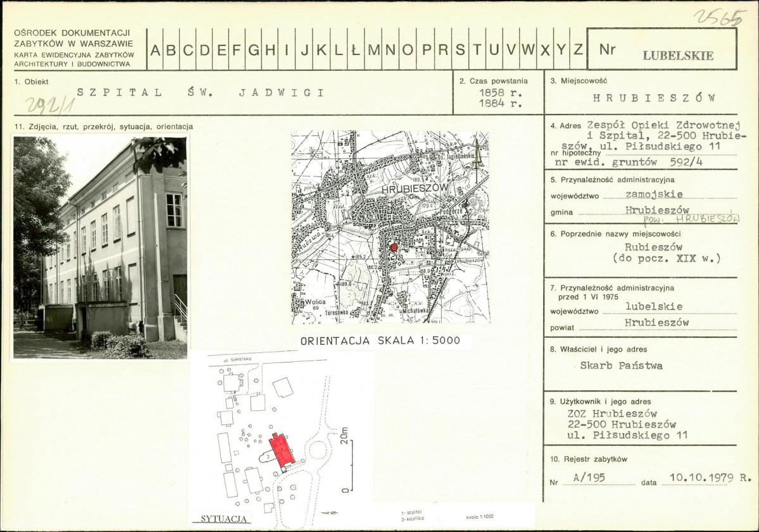
Task: Click the Wolica label on the map
Action: pyautogui.click(x=316, y=301)
